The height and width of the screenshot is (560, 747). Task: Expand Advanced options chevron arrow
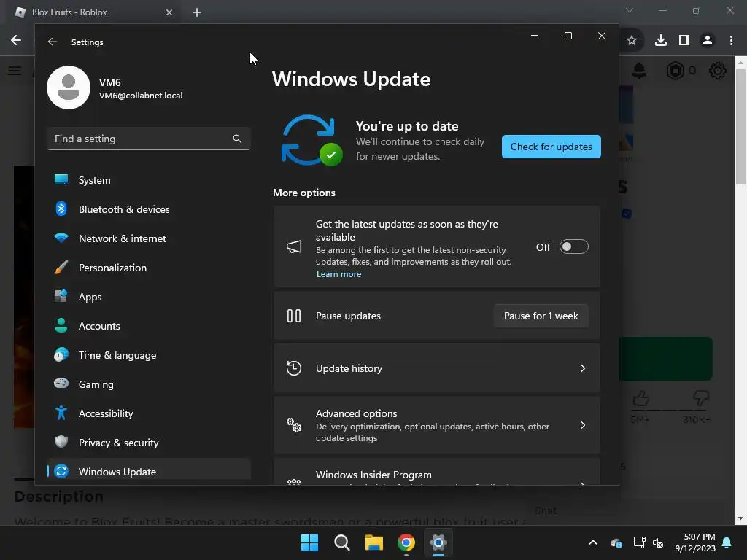tap(582, 425)
